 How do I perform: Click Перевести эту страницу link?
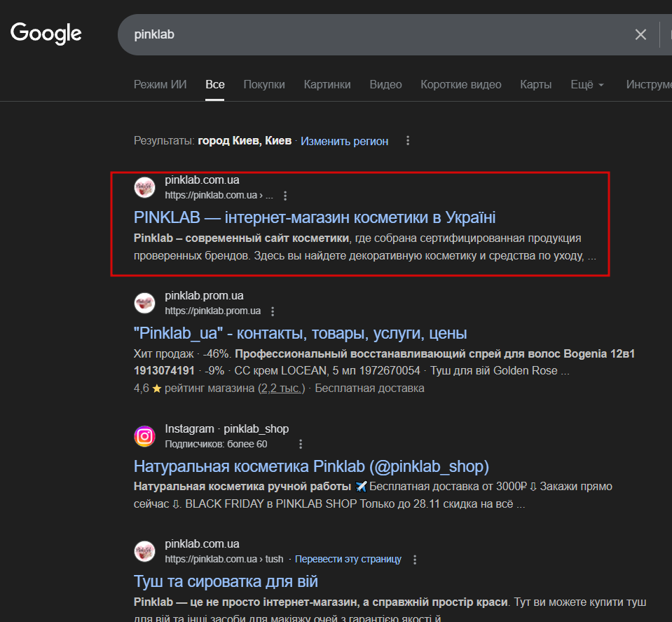tap(348, 560)
